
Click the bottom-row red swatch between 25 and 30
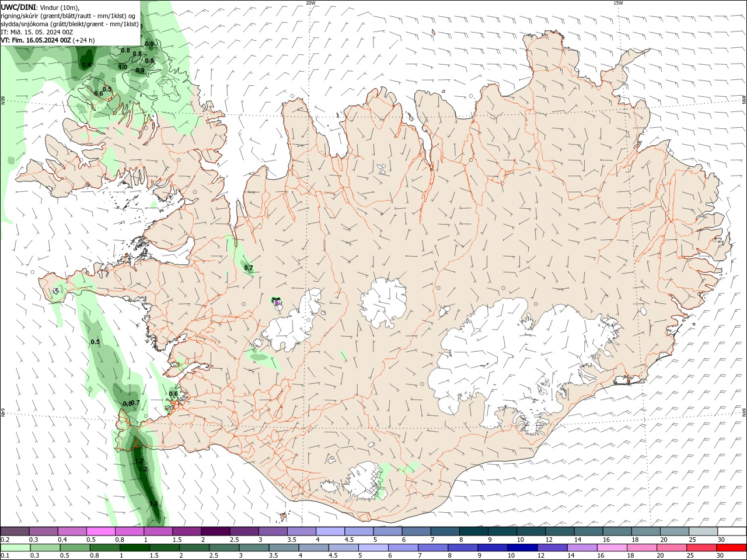[701, 548]
